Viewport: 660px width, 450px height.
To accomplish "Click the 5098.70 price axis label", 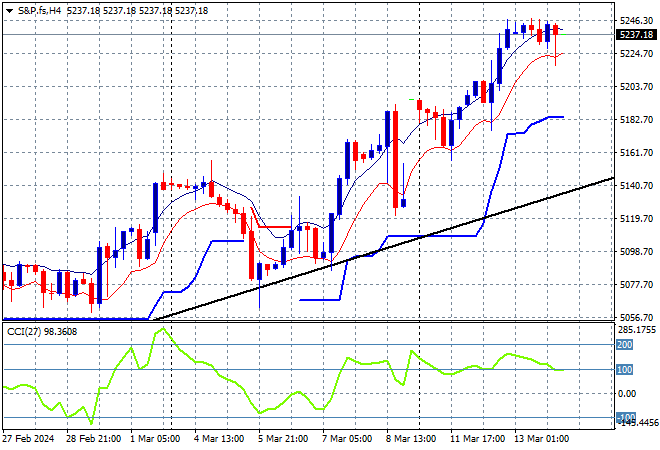I will coord(637,252).
